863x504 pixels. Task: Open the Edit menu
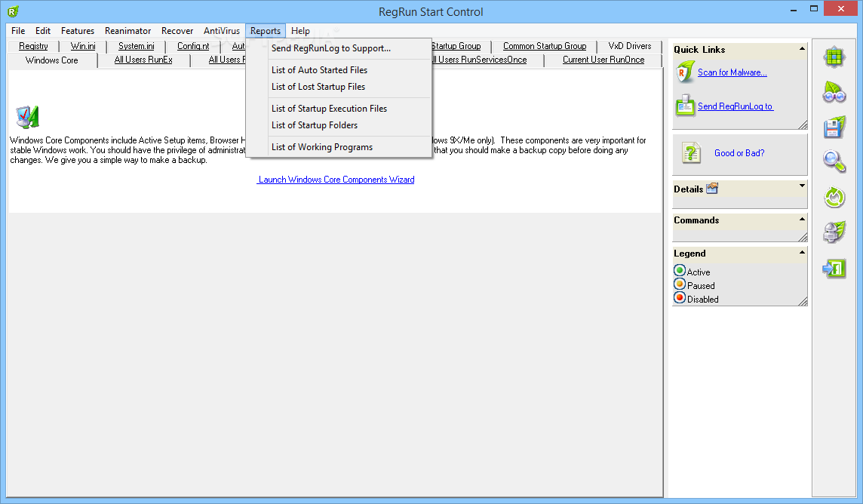click(43, 31)
